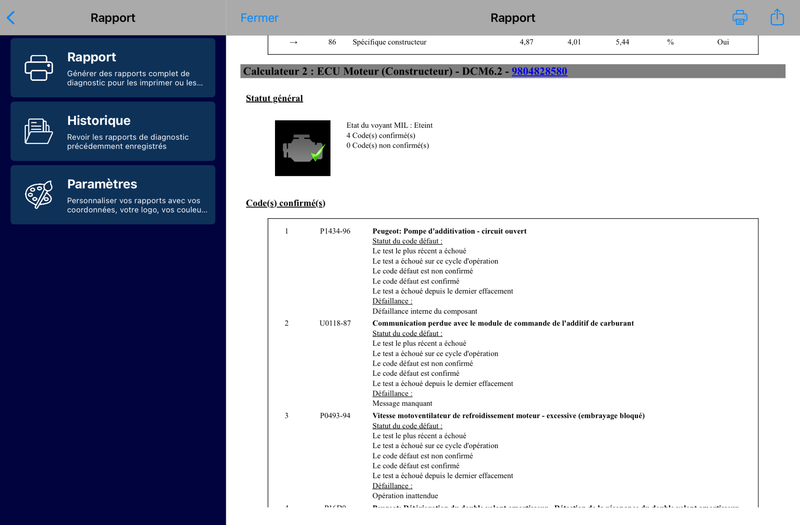Click the folder icon on Historique card
This screenshot has height=525, width=800.
(38, 131)
